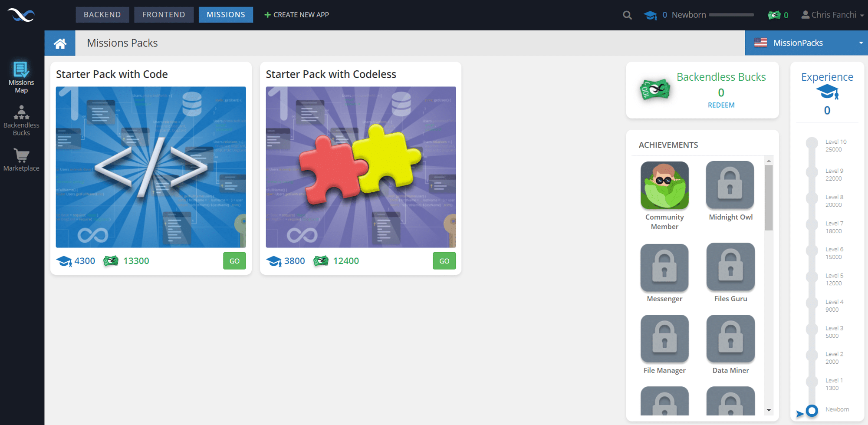Viewport: 868px width, 425px height.
Task: Click the Level 8 marker
Action: click(x=812, y=198)
